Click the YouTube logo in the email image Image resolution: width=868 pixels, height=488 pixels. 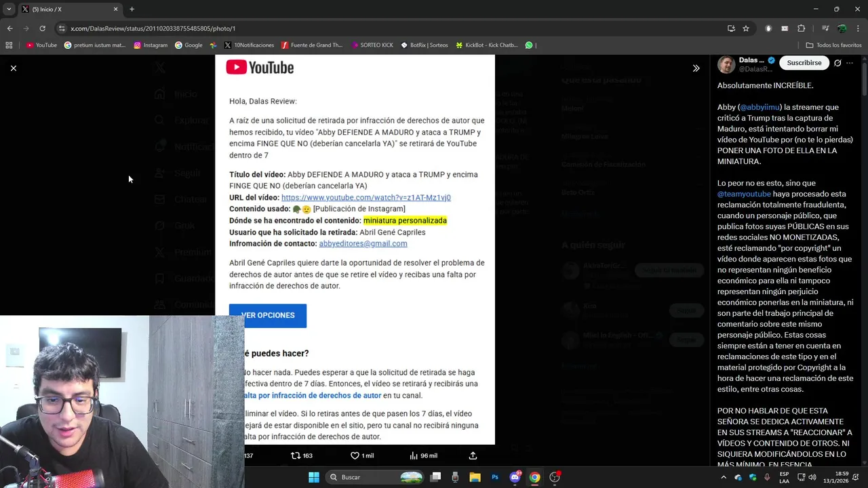[x=260, y=67]
